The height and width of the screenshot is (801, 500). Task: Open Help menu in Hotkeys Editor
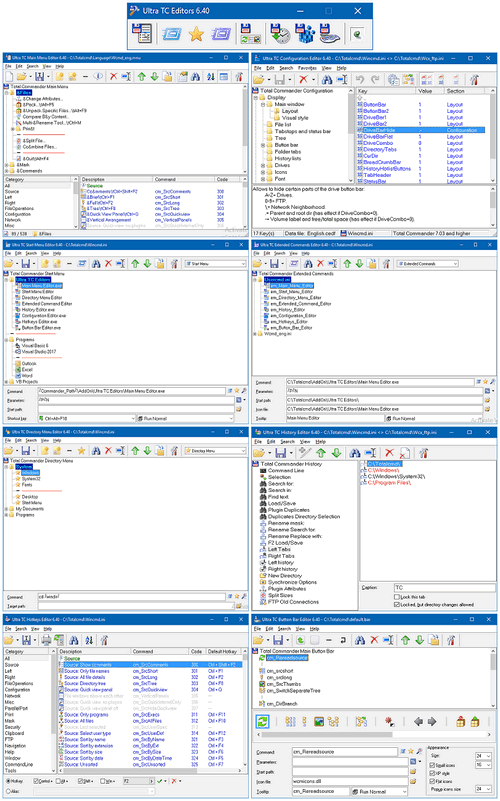[47, 629]
